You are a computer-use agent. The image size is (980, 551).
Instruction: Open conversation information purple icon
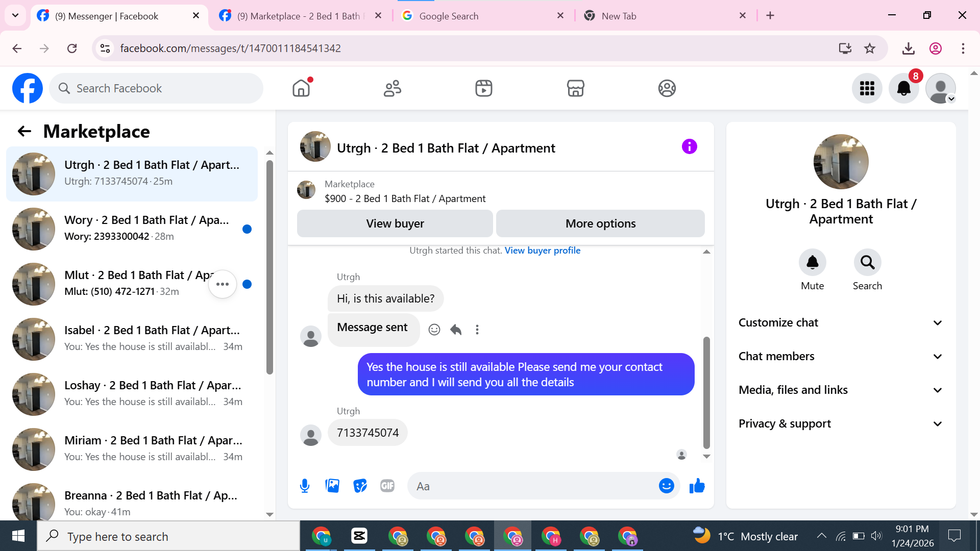(x=689, y=147)
